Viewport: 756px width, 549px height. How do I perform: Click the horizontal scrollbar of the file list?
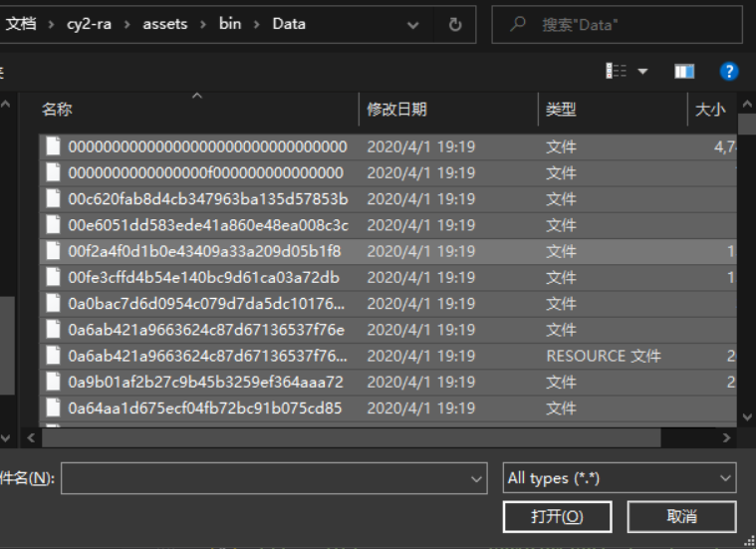click(x=349, y=437)
